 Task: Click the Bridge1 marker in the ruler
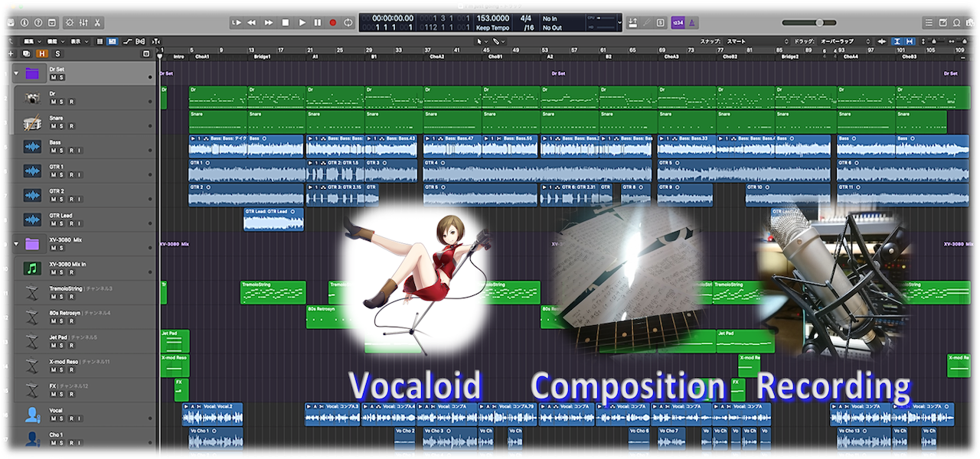[x=262, y=57]
